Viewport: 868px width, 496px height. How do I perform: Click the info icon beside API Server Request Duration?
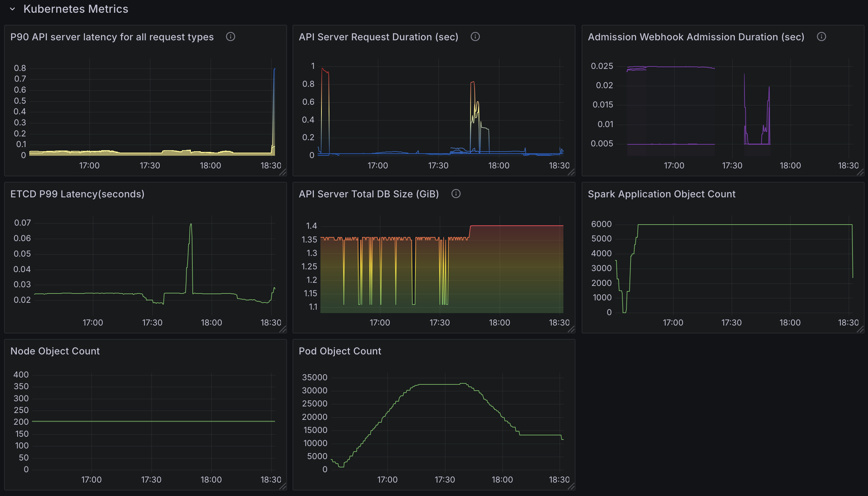[x=475, y=37]
